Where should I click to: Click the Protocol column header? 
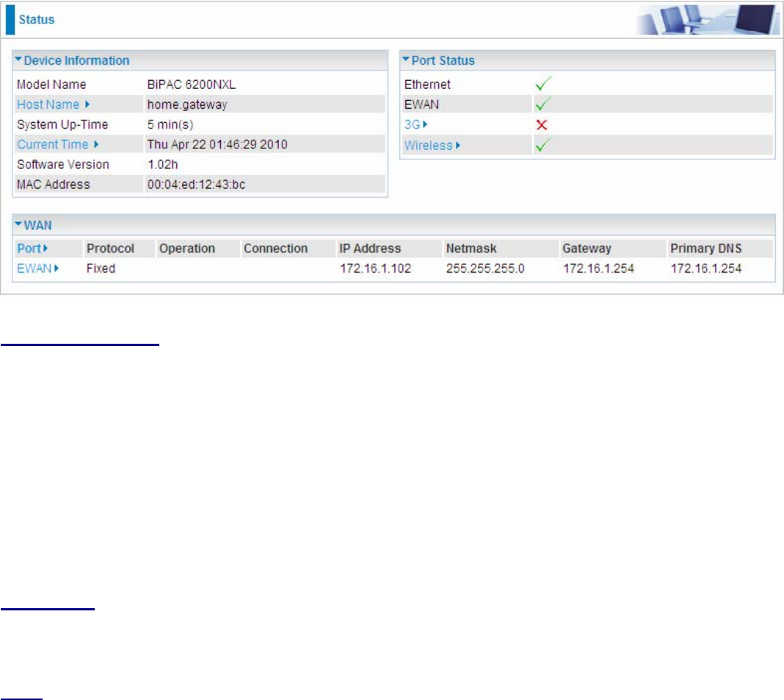pos(111,249)
